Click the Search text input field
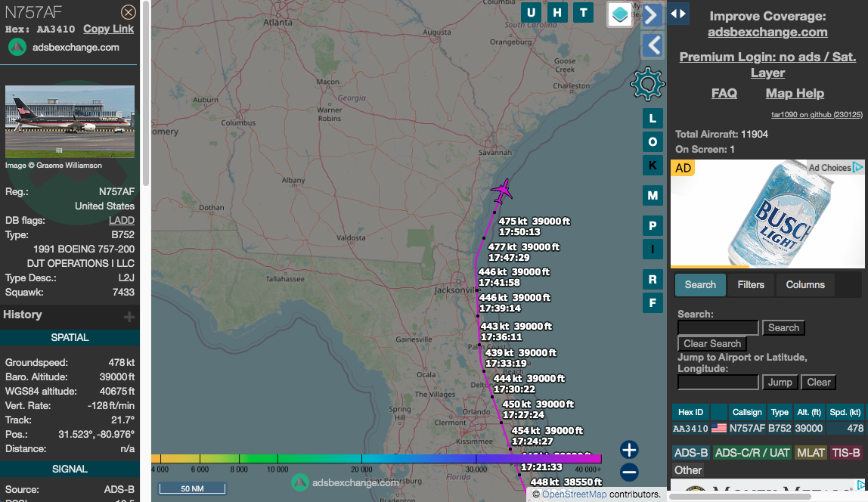 [718, 327]
